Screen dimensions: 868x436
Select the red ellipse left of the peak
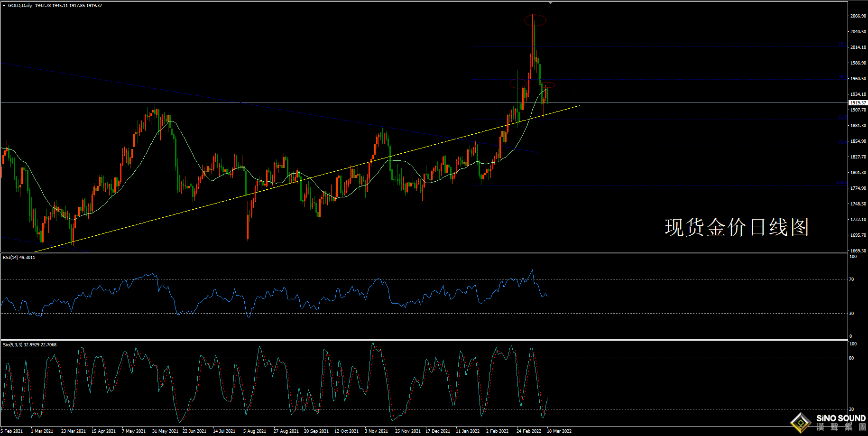(x=518, y=83)
